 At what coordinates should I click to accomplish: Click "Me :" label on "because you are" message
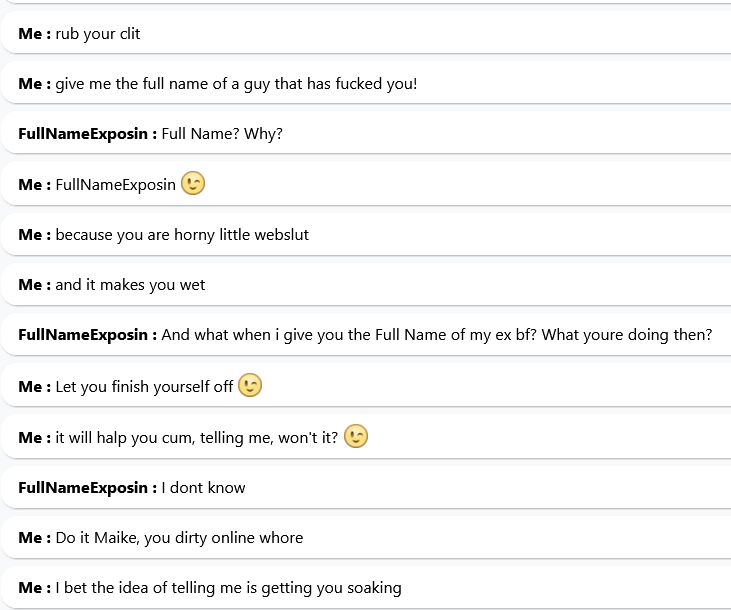point(34,235)
